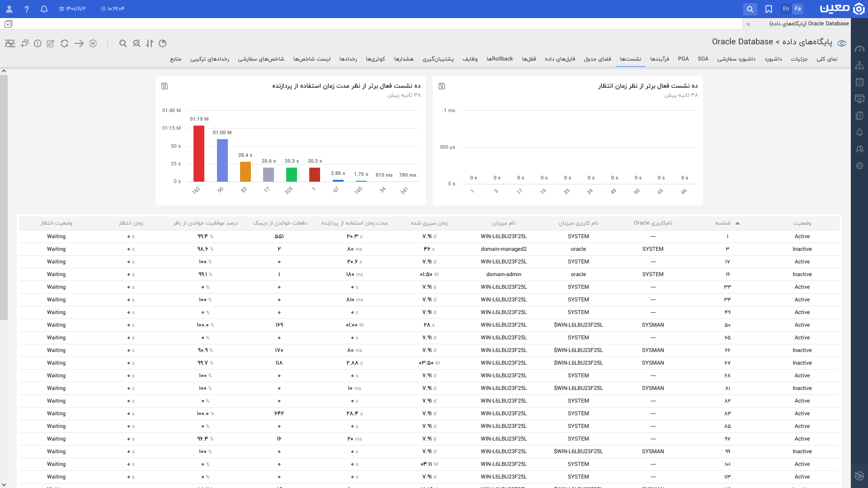Open notifications bell in top header
Viewport: 868px width, 488px height.
click(x=44, y=9)
